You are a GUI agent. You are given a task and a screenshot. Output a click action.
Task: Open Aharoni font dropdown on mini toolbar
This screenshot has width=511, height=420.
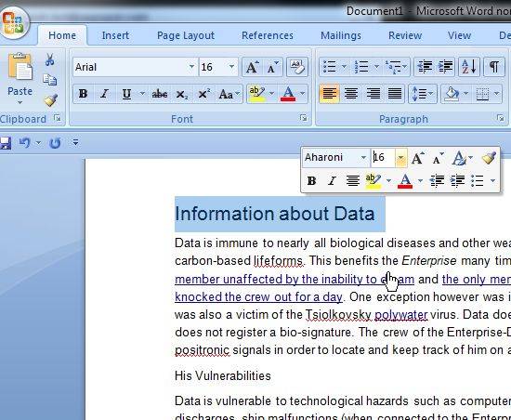click(x=363, y=158)
